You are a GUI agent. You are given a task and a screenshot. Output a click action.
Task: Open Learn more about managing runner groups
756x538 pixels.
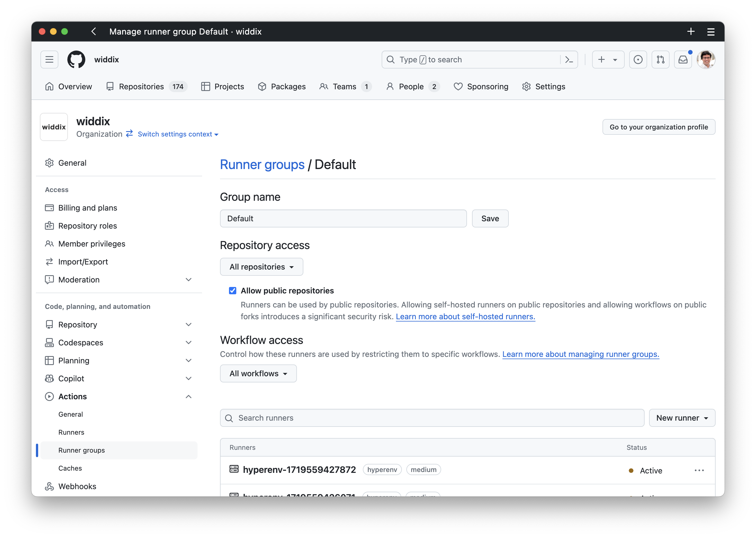pos(581,354)
